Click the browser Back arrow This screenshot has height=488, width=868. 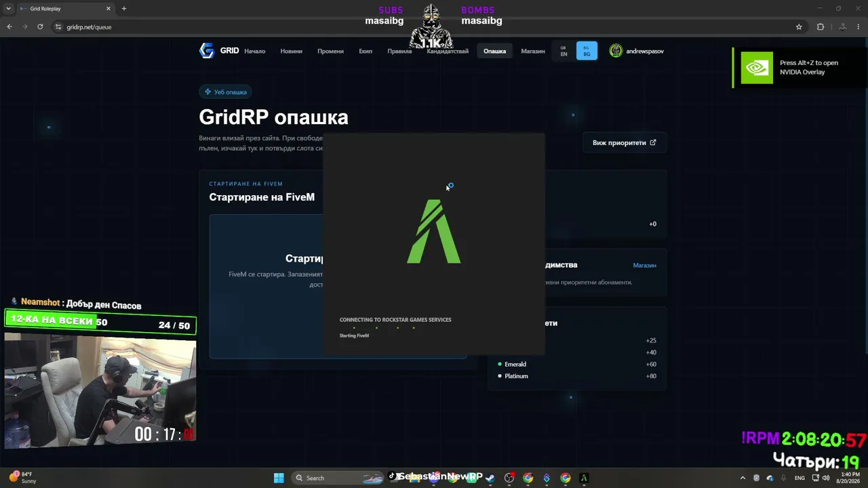coord(9,27)
